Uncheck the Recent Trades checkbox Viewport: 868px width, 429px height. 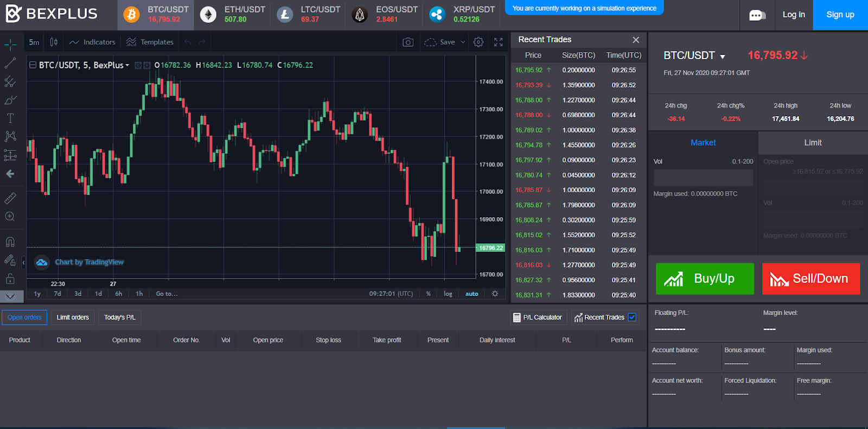click(x=632, y=317)
